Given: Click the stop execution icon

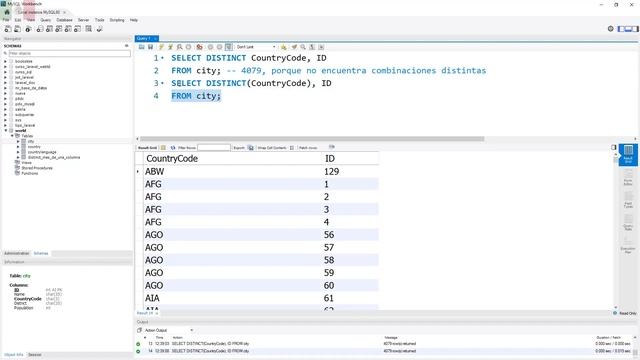Looking at the screenshot, I should 189,47.
